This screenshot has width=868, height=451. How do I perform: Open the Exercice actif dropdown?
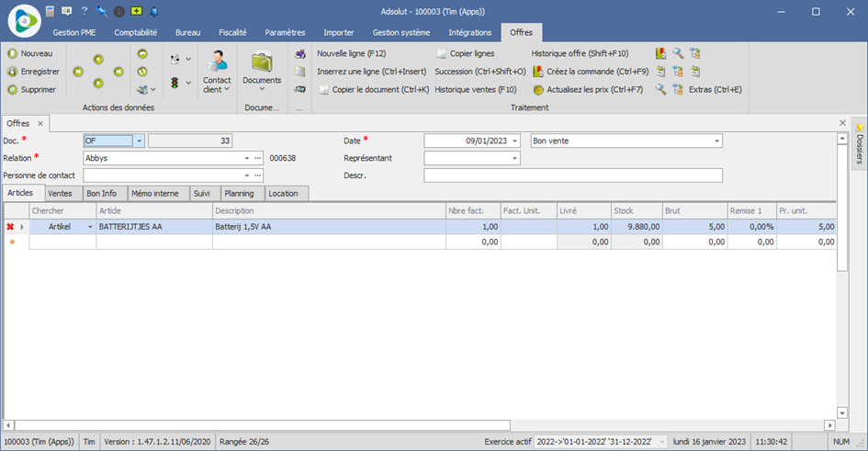click(662, 442)
